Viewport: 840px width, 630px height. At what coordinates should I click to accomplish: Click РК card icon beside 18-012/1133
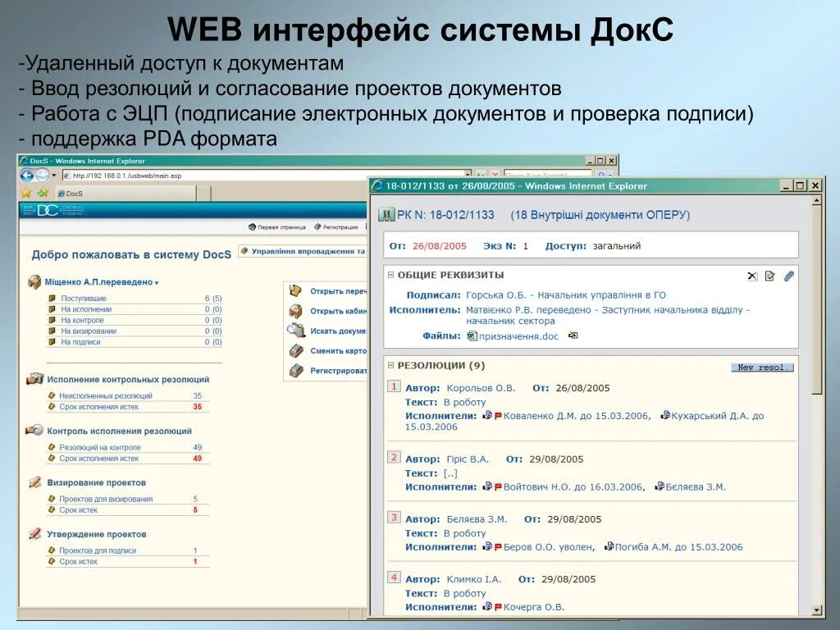coord(386,215)
